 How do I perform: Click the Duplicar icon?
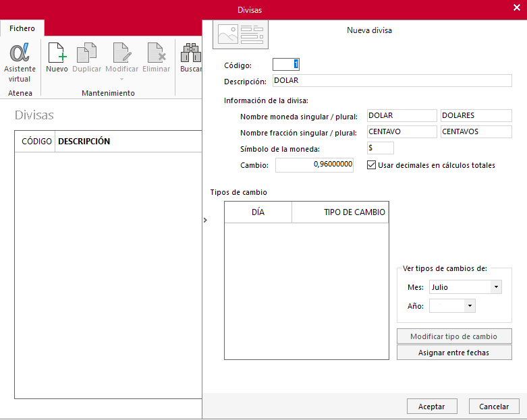pos(87,53)
